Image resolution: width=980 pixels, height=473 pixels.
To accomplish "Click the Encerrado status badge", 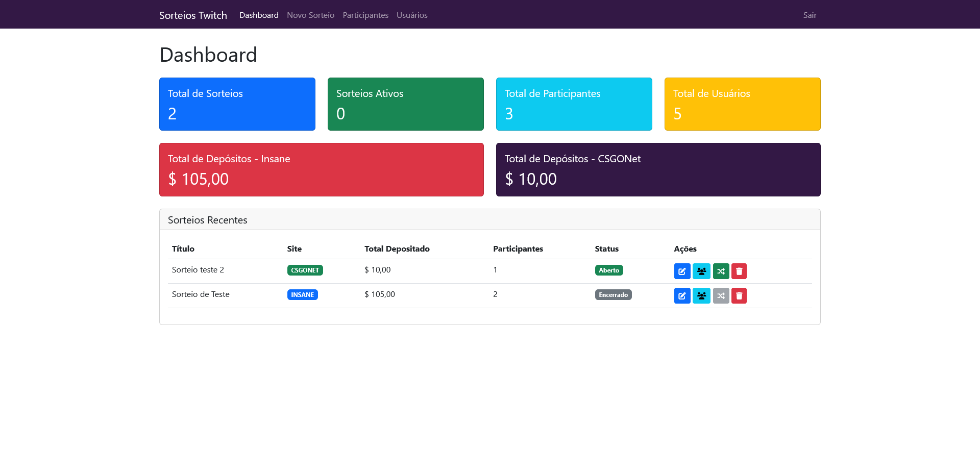I will point(613,295).
